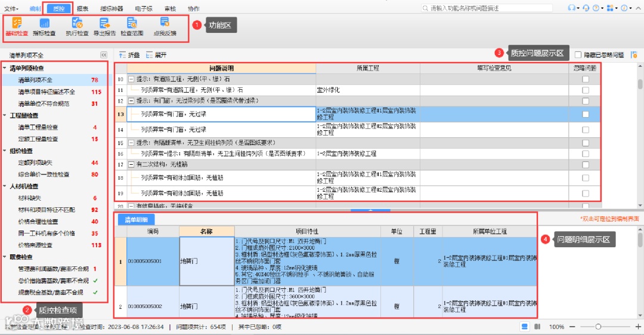Collapse row 17 有二次结构无植筋 group
The width and height of the screenshot is (644, 335).
(x=131, y=165)
